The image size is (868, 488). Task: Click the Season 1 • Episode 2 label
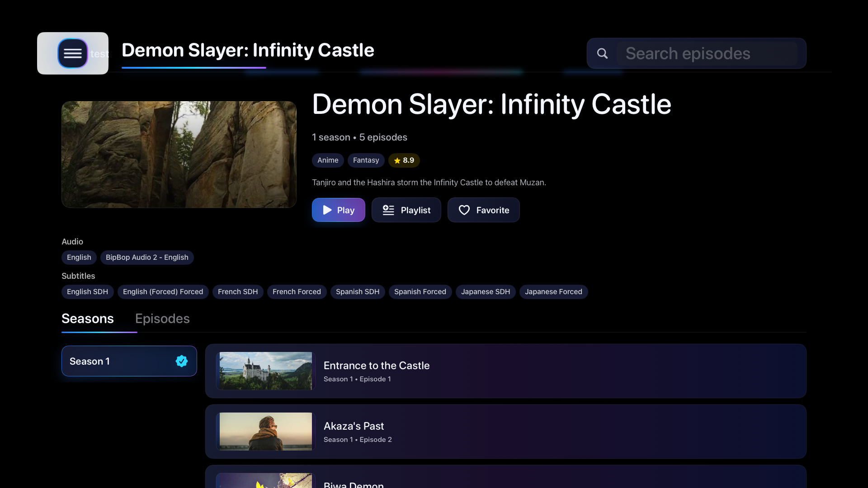(358, 440)
